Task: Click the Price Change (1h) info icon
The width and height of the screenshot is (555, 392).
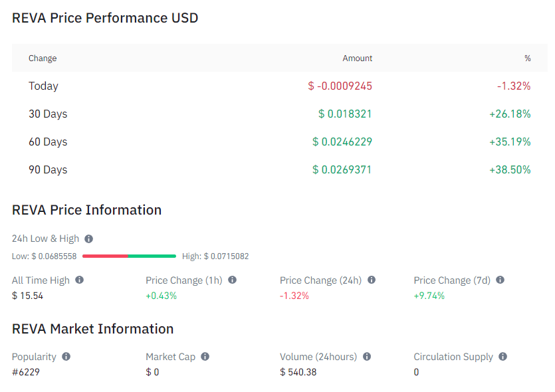Action: (x=232, y=280)
